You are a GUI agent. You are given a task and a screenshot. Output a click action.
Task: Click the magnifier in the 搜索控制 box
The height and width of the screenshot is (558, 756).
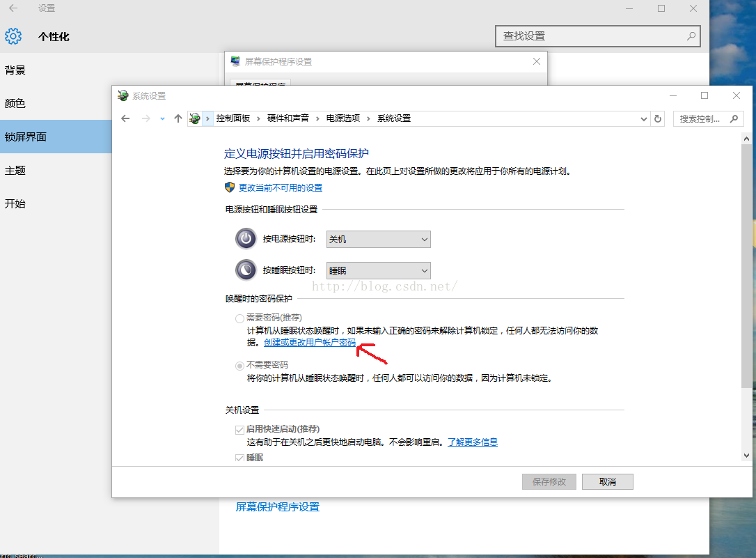(734, 118)
